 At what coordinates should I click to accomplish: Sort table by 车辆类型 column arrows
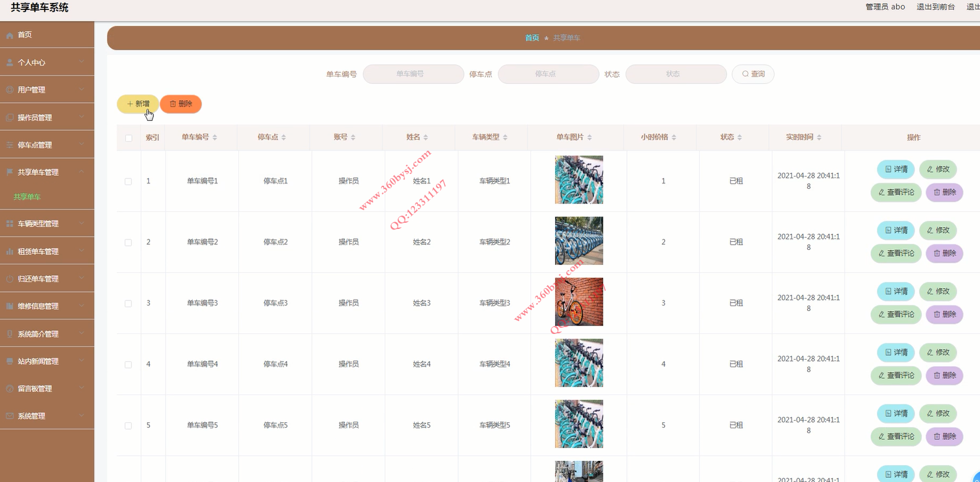click(x=505, y=138)
